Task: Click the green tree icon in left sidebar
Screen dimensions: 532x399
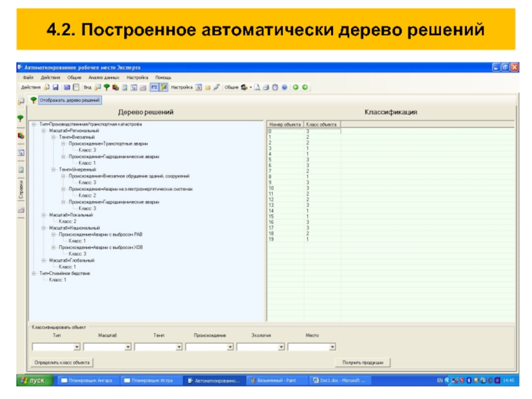Action: [21, 118]
